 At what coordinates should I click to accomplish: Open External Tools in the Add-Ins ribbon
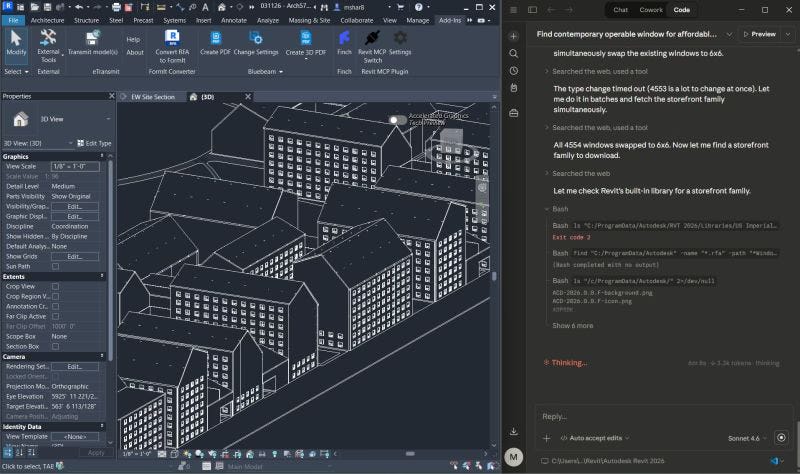coord(48,46)
